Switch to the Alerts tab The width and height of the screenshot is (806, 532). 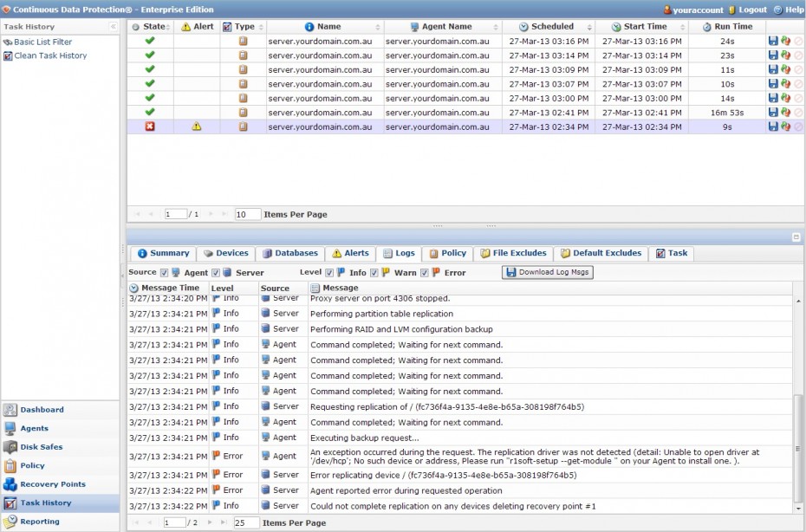(x=352, y=253)
